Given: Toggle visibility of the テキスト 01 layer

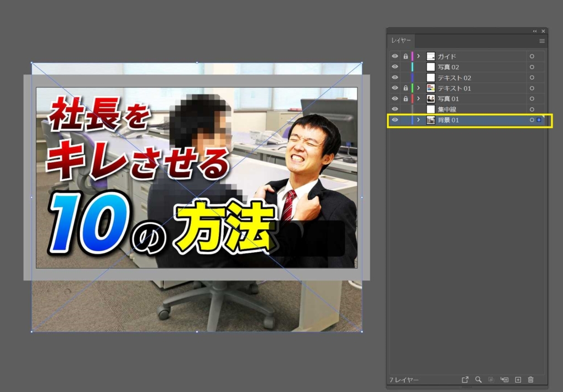Looking at the screenshot, I should point(395,88).
